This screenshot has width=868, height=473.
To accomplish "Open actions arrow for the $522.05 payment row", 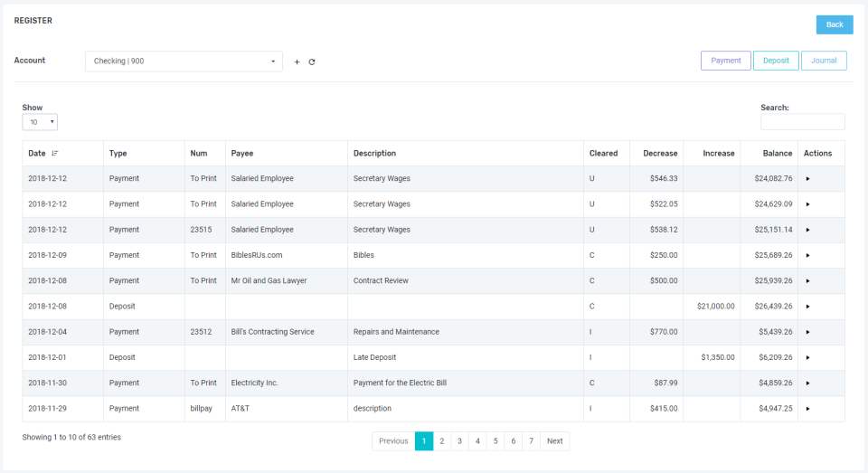I will (807, 204).
